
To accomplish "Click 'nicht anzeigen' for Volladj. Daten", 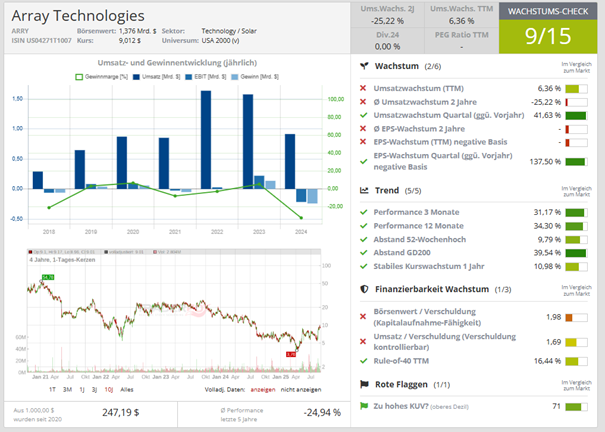I will click(x=301, y=390).
